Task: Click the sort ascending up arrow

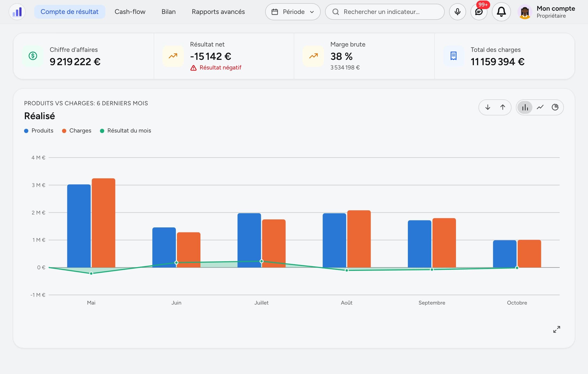Action: click(x=502, y=107)
